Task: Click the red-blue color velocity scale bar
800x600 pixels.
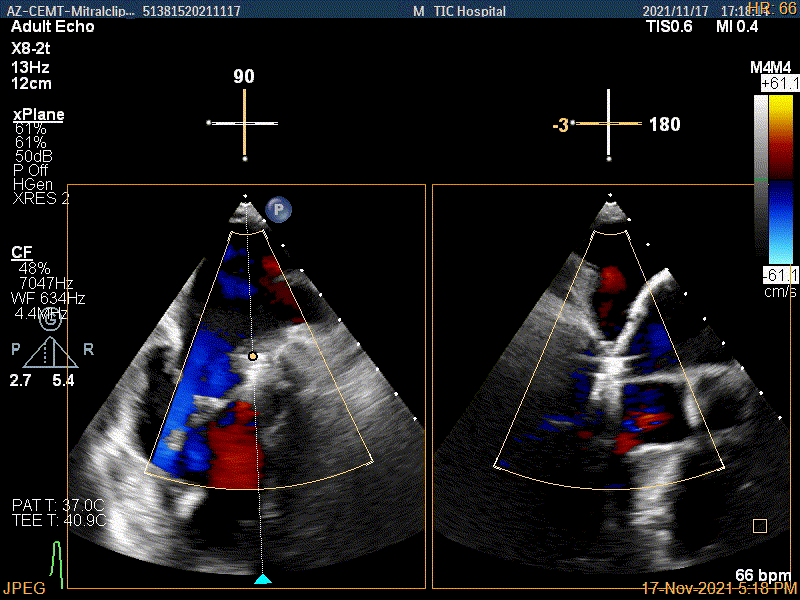Action: [780, 180]
